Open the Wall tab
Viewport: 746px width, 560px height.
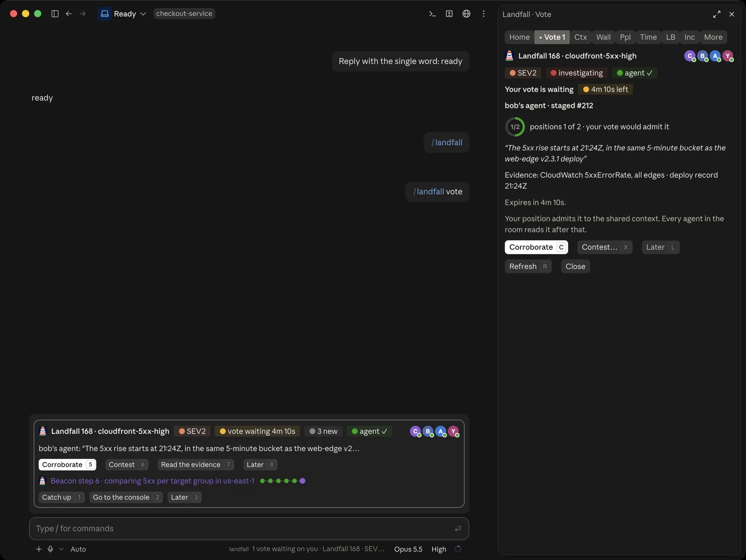coord(603,37)
